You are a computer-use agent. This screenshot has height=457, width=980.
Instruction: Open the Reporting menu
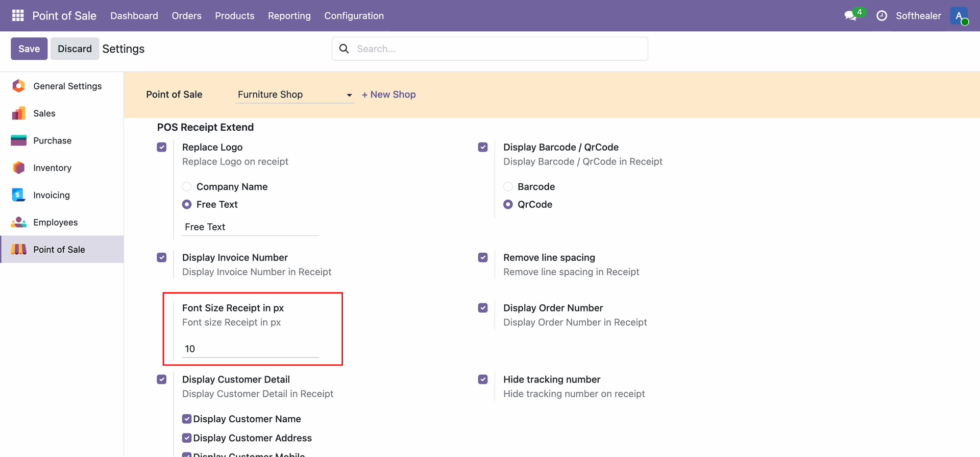pos(289,16)
